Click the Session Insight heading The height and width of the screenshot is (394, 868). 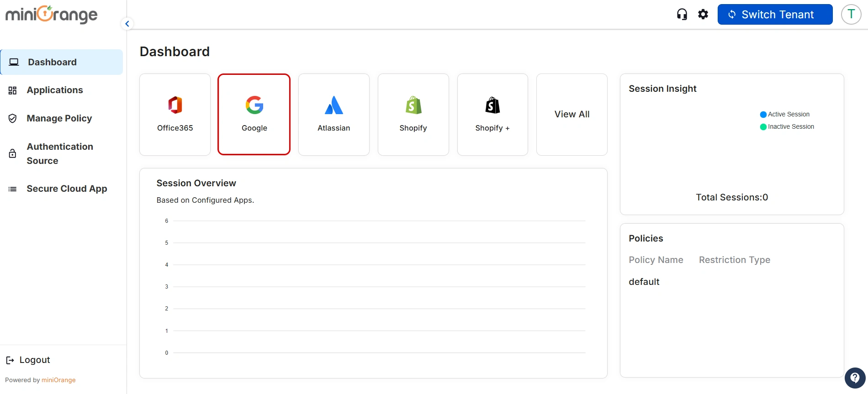(x=662, y=89)
